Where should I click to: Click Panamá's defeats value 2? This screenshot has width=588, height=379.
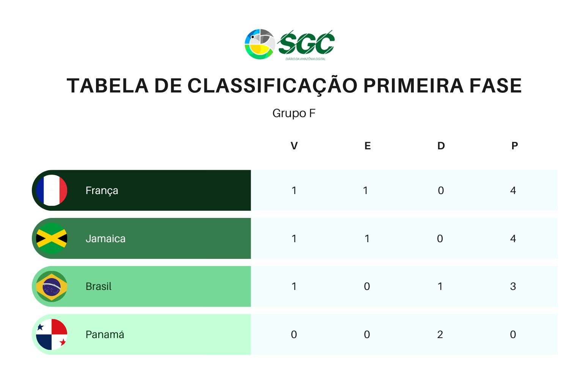click(440, 334)
